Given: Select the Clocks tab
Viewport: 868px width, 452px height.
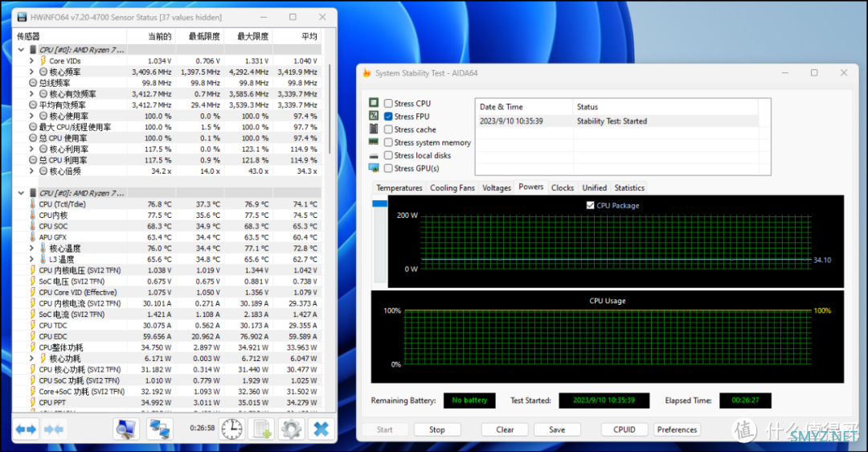Looking at the screenshot, I should (x=563, y=187).
